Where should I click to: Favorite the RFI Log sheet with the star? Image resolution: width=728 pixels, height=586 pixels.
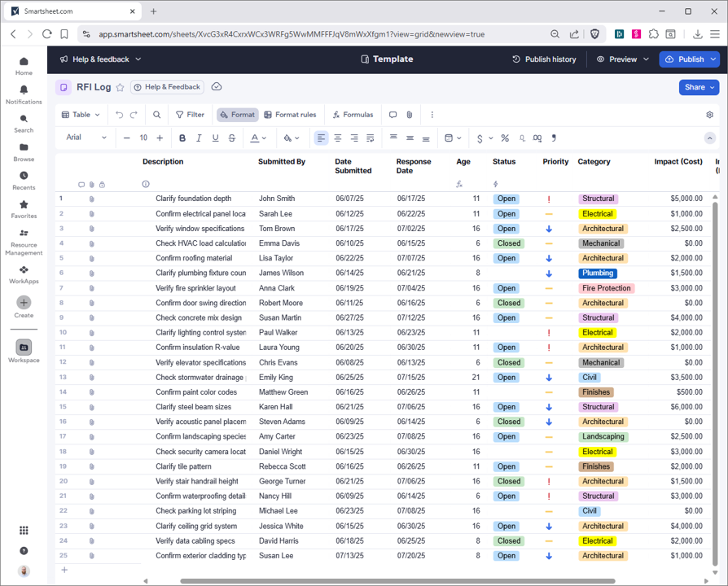(121, 87)
